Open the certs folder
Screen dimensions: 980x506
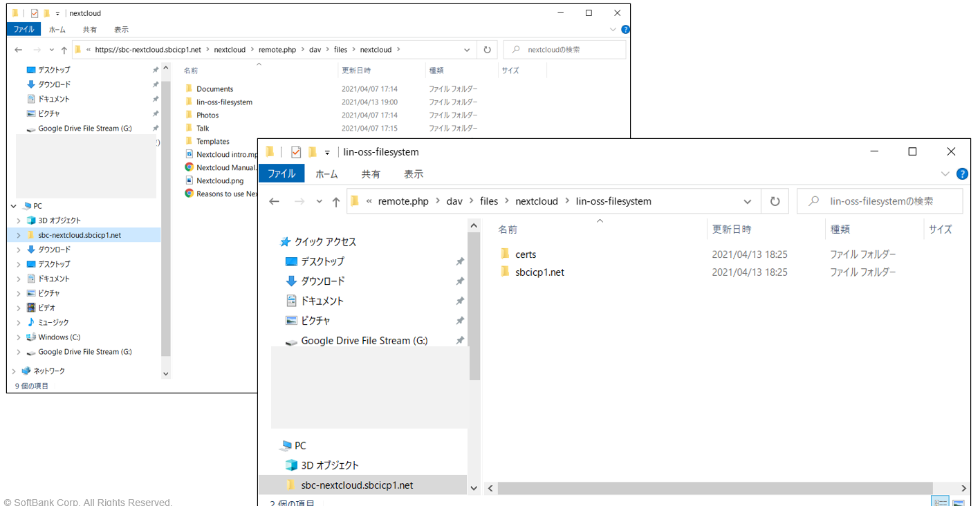click(525, 254)
